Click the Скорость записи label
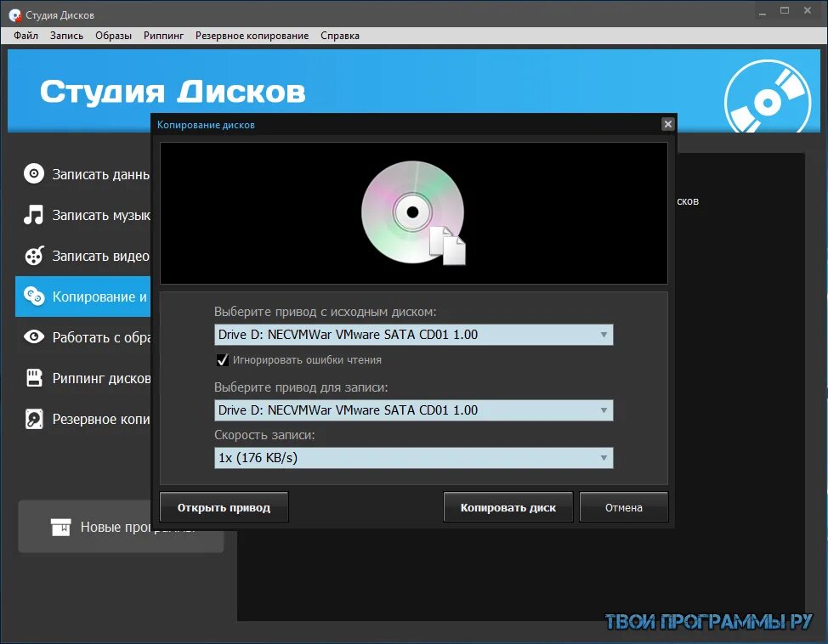Viewport: 828px width, 644px height. pyautogui.click(x=264, y=435)
